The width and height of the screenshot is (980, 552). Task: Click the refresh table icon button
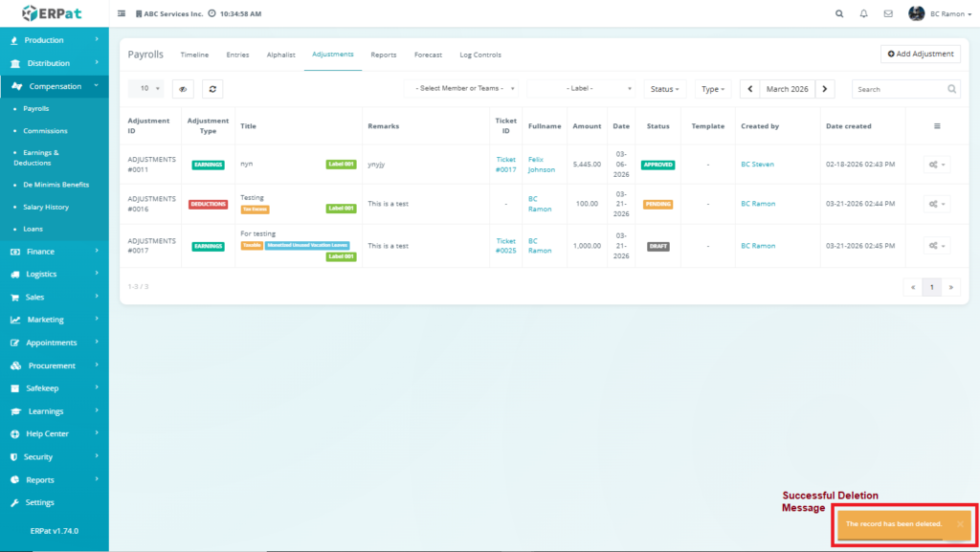coord(212,89)
